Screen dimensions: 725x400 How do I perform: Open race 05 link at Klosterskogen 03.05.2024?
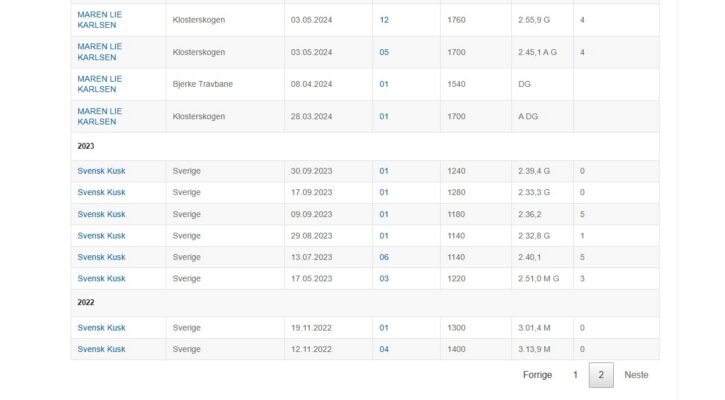point(384,52)
